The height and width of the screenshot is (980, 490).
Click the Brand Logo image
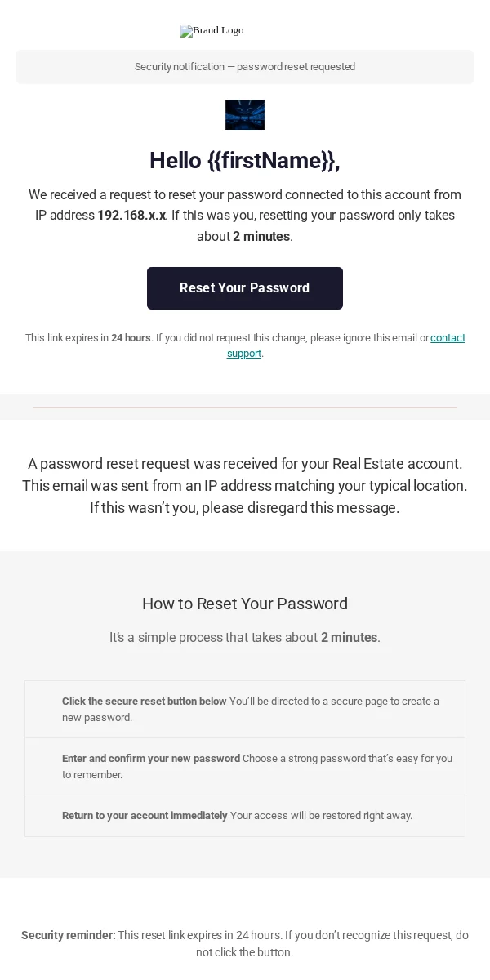point(212,30)
